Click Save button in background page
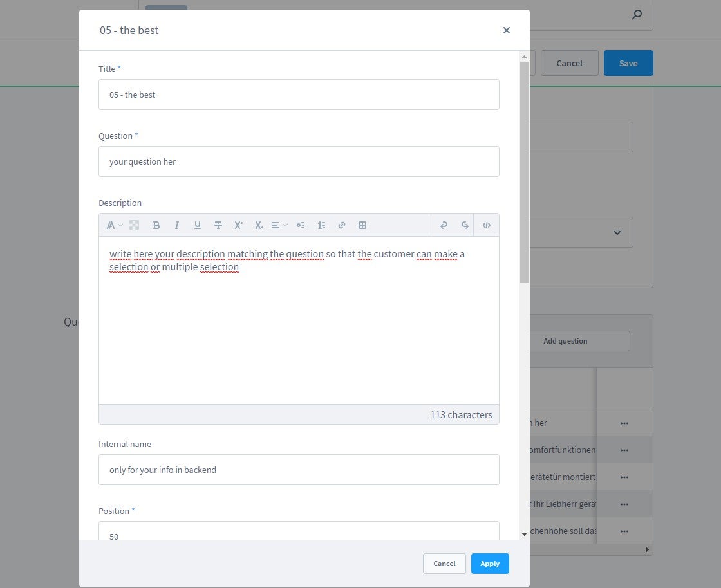The height and width of the screenshot is (588, 721). point(628,64)
